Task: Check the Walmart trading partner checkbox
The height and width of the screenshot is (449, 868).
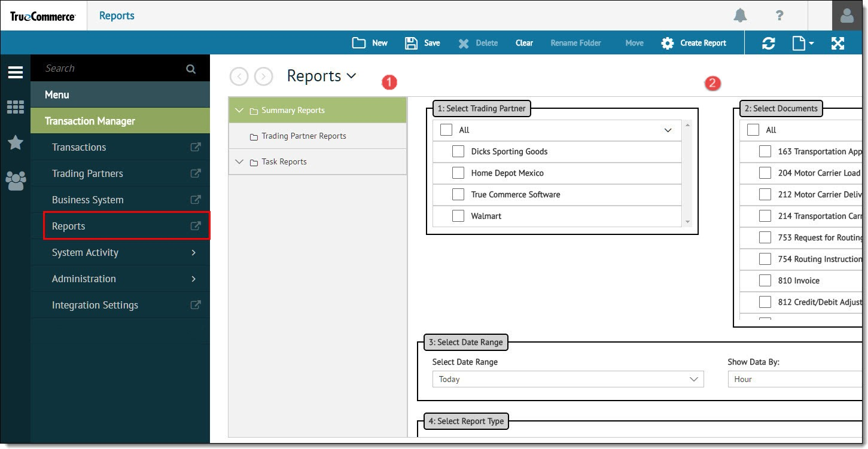Action: point(458,216)
